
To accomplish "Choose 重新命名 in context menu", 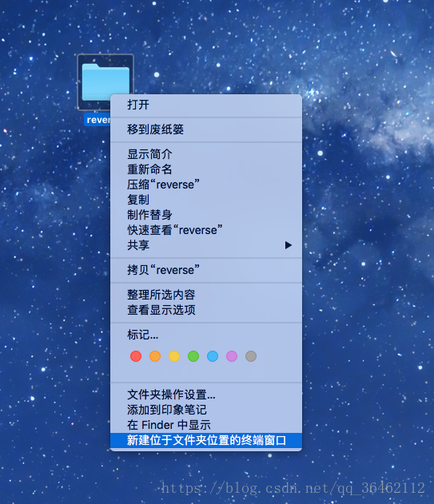I will (206, 169).
